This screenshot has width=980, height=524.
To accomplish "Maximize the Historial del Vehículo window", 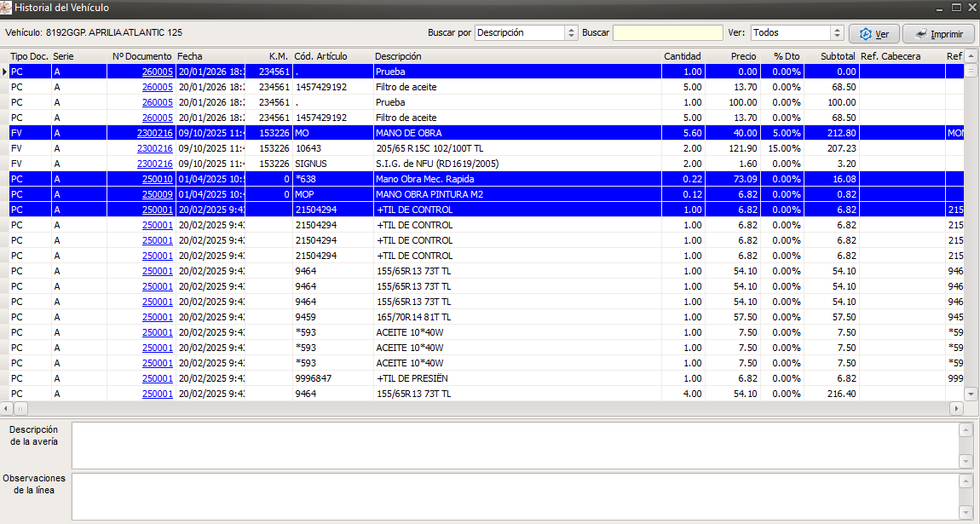I will point(956,8).
